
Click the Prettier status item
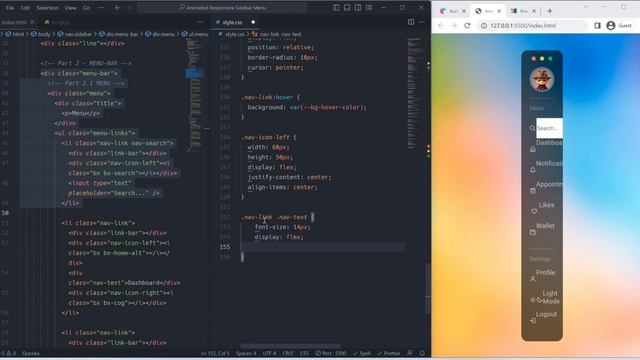coord(389,353)
